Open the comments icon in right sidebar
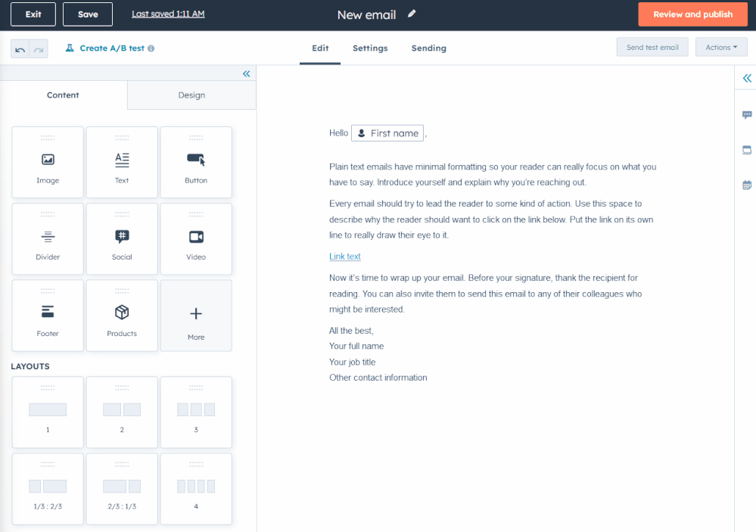This screenshot has width=756, height=532. (x=747, y=115)
